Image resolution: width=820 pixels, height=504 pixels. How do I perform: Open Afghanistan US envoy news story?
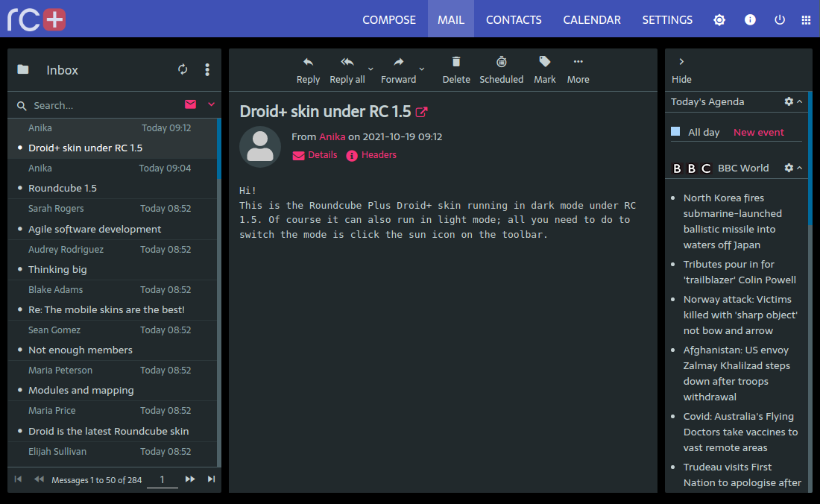point(737,374)
